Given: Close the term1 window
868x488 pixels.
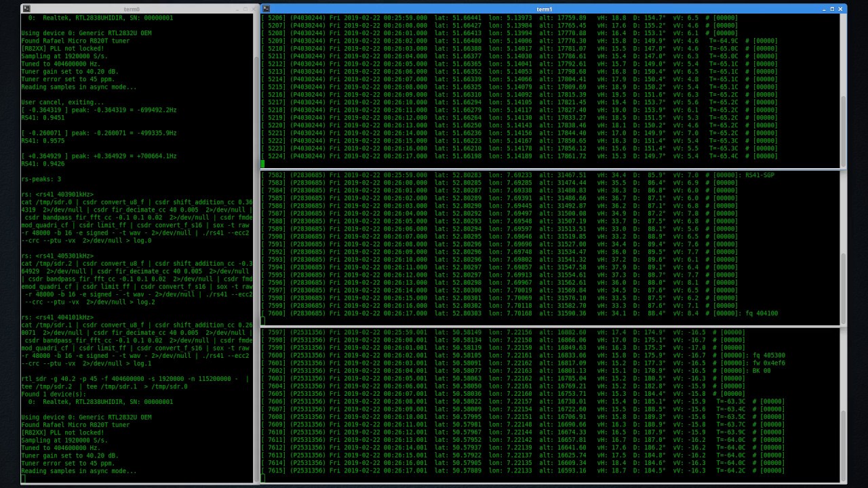Looking at the screenshot, I should pos(842,9).
